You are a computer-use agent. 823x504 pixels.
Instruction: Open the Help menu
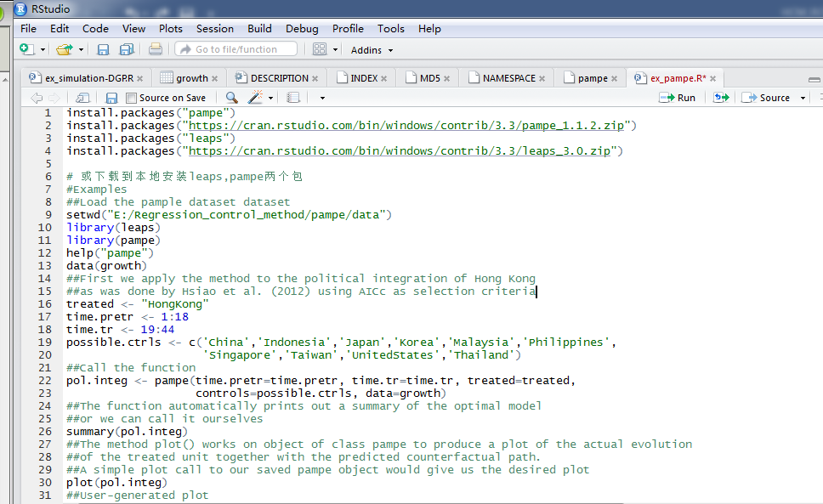(429, 29)
